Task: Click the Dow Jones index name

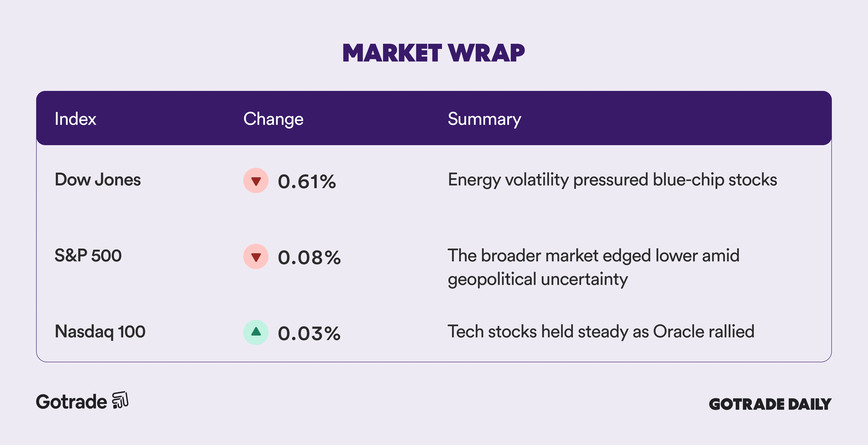Action: (x=98, y=180)
